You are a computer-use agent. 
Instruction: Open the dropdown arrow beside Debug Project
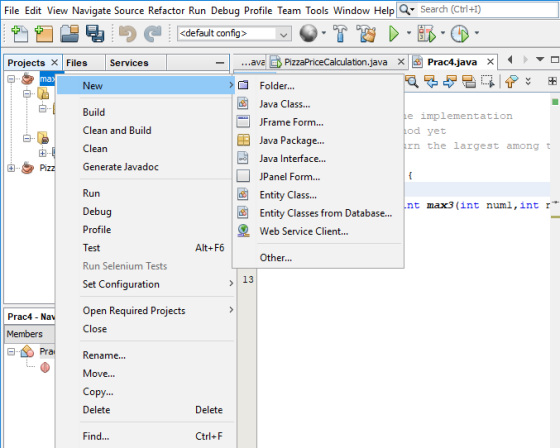click(x=442, y=33)
